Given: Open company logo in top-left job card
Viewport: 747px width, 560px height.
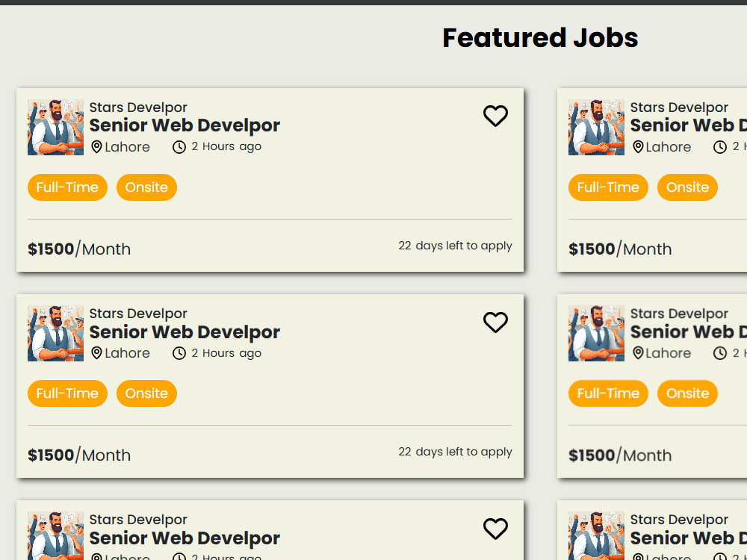Looking at the screenshot, I should coord(56,127).
